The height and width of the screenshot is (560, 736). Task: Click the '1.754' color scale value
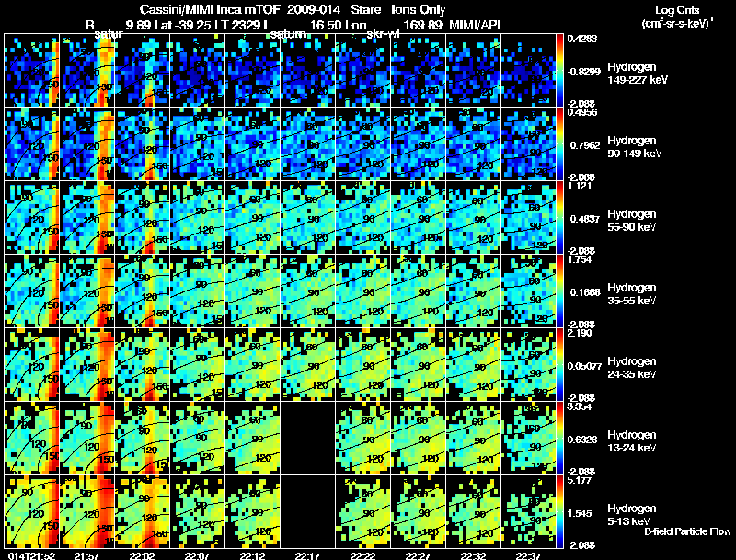(580, 259)
